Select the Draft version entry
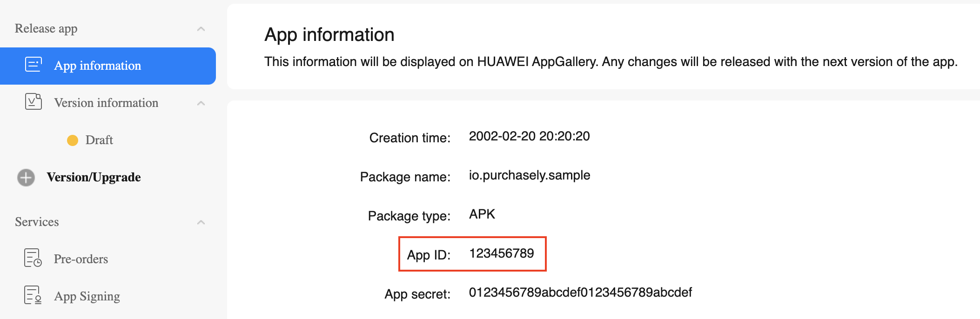980x319 pixels. [x=99, y=140]
